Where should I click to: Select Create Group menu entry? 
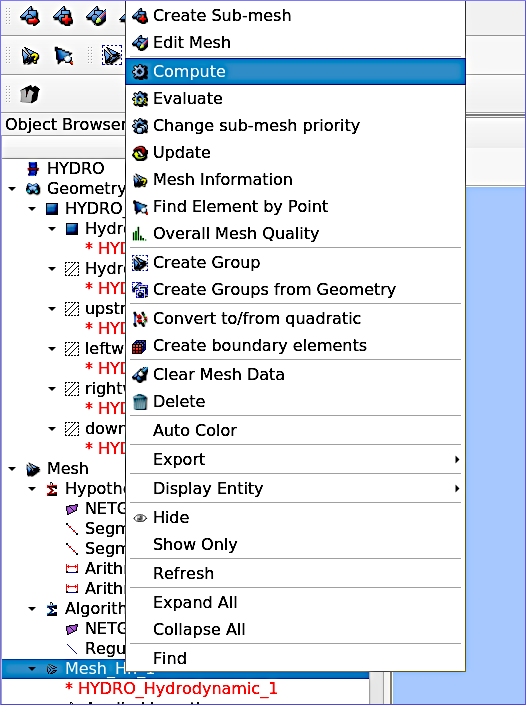295,262
